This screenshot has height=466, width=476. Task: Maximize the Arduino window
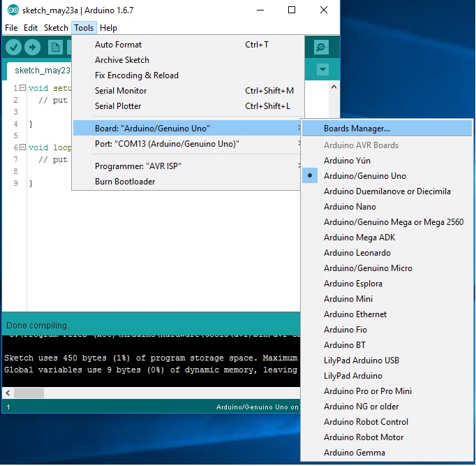[292, 10]
